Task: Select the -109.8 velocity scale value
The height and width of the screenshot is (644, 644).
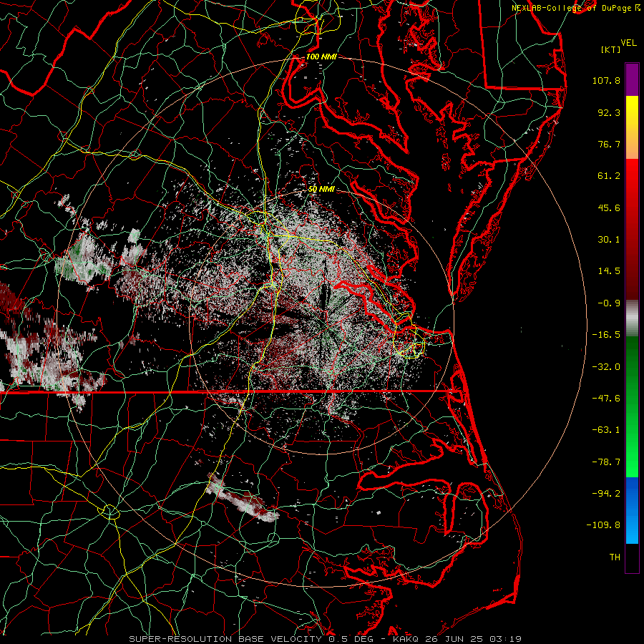Action: (603, 525)
